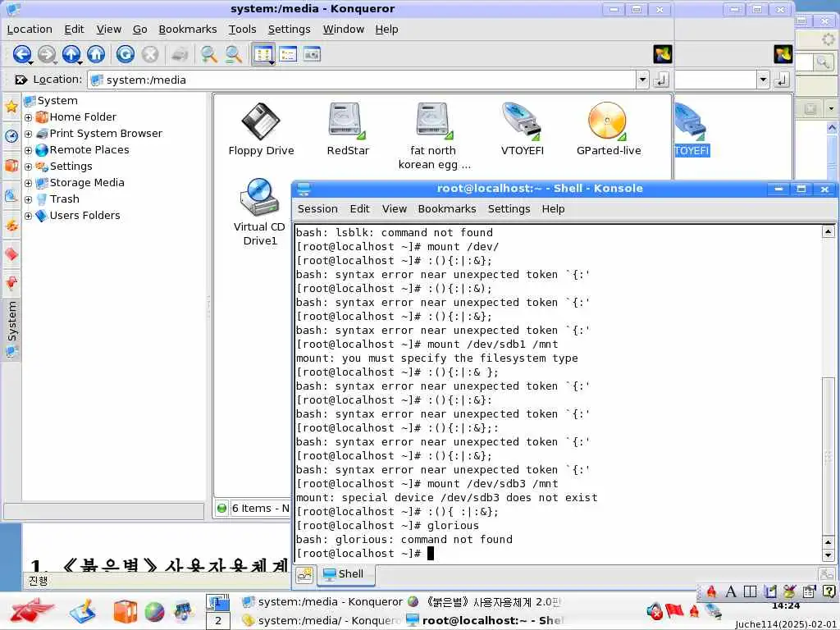This screenshot has height=630, width=840.
Task: Click Go button beside front Location bar
Action: (x=661, y=80)
